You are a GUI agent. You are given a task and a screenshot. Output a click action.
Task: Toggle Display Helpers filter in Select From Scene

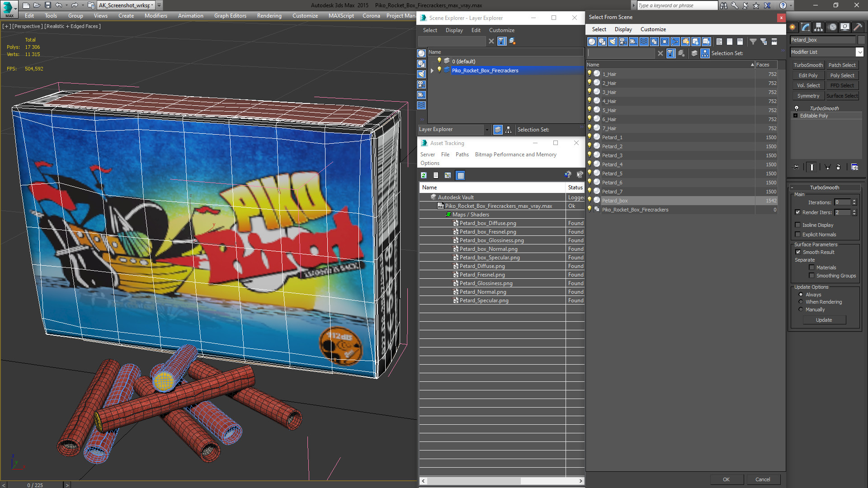tap(633, 42)
